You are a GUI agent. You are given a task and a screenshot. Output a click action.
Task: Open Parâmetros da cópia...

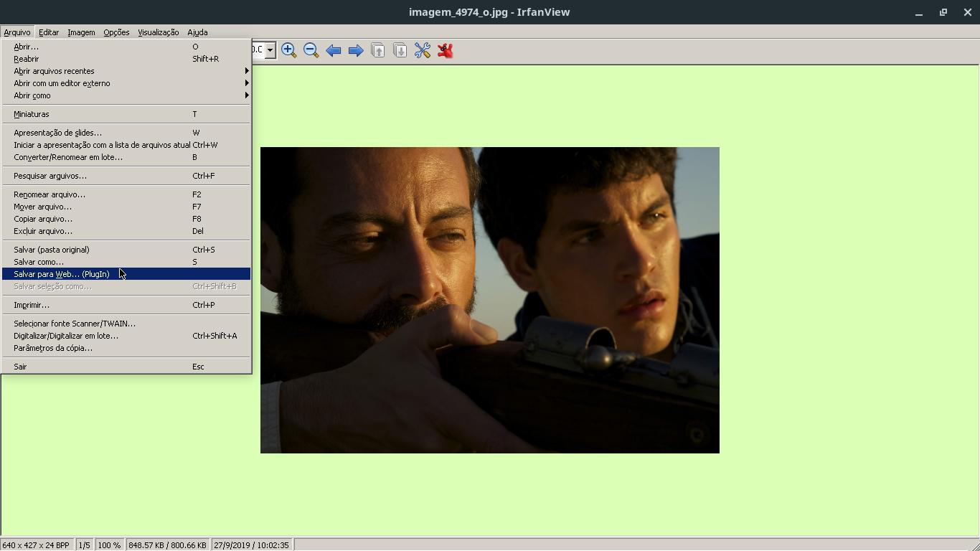click(x=126, y=348)
